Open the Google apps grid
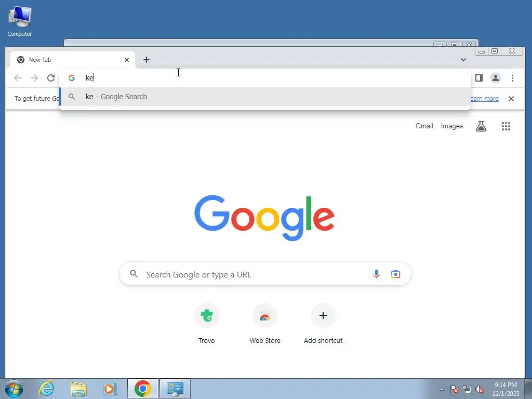This screenshot has height=399, width=532. [x=506, y=126]
